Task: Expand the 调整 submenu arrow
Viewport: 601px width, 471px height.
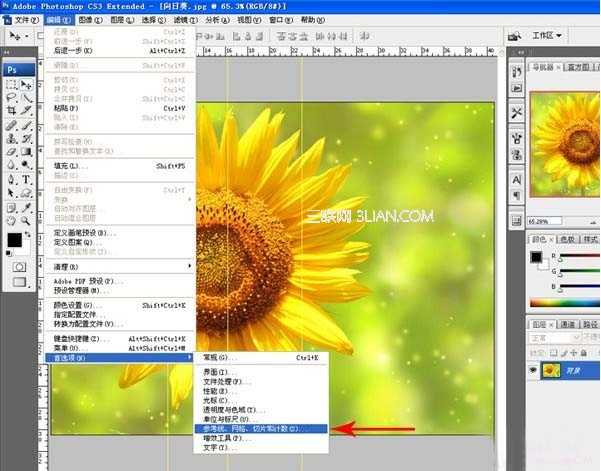Action: pos(189,266)
